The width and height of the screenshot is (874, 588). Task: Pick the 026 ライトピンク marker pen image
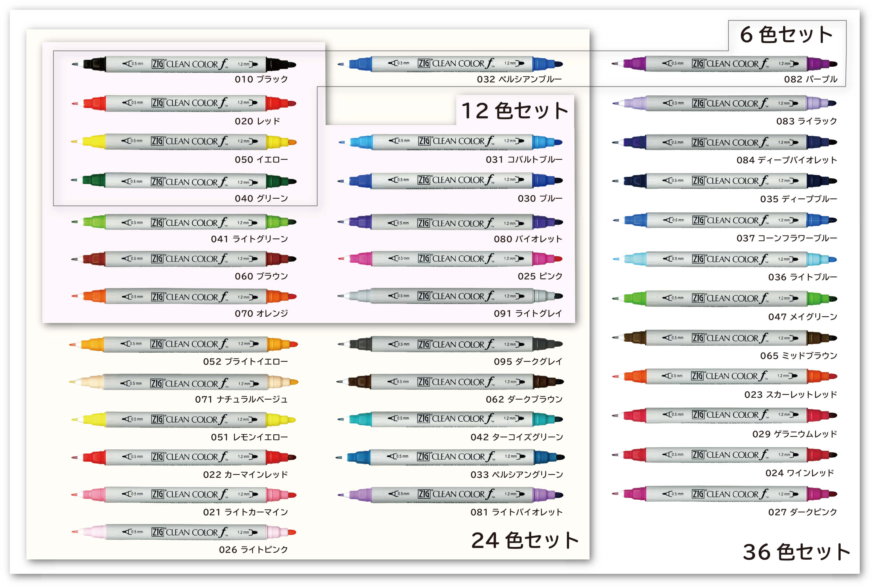coord(184,532)
